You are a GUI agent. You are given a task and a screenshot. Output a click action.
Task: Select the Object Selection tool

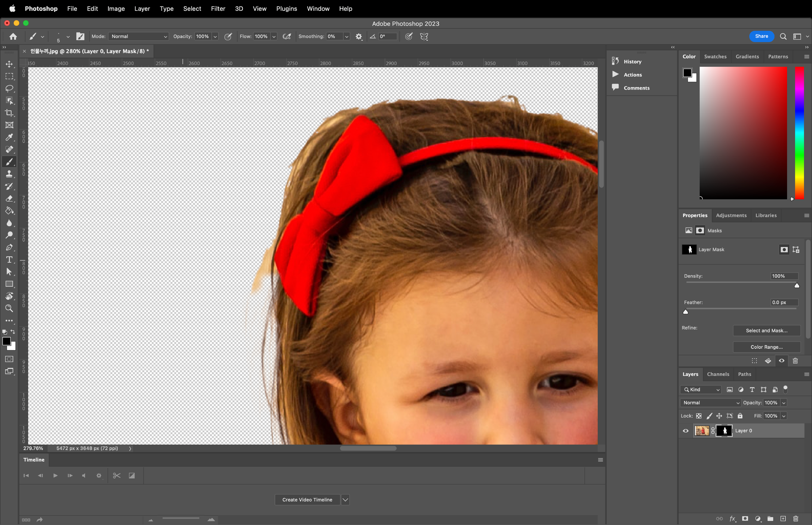click(9, 101)
